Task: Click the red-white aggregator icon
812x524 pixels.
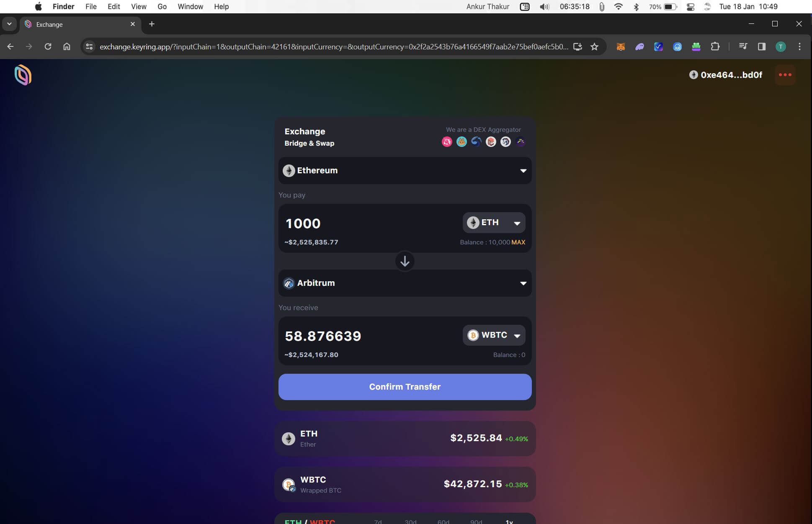Action: coord(491,142)
